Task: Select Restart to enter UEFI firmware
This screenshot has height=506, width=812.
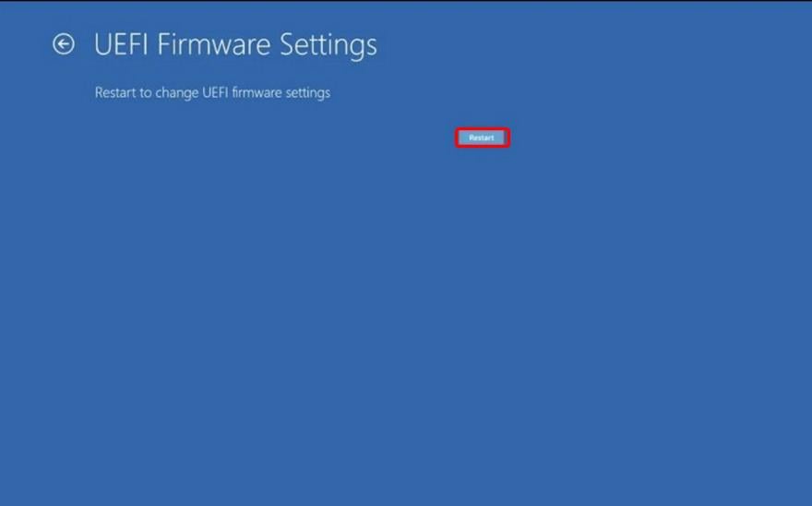Action: 482,138
